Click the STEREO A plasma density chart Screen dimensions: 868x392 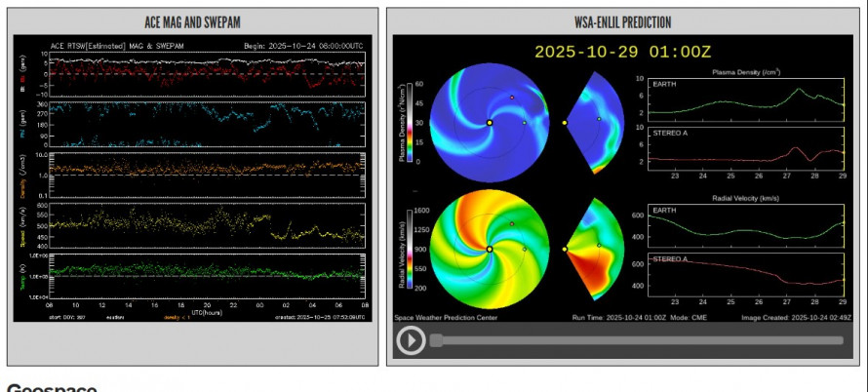tap(746, 146)
